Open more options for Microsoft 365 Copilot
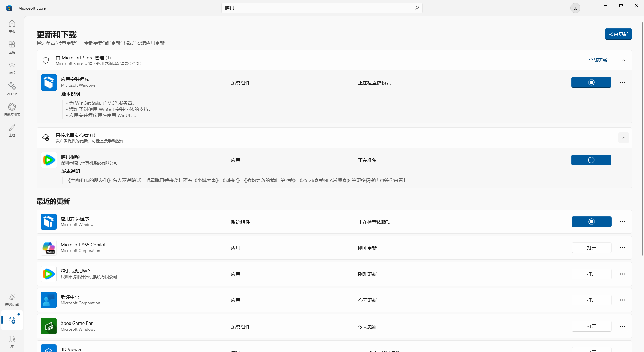Viewport: 644px width, 352px height. coord(623,248)
